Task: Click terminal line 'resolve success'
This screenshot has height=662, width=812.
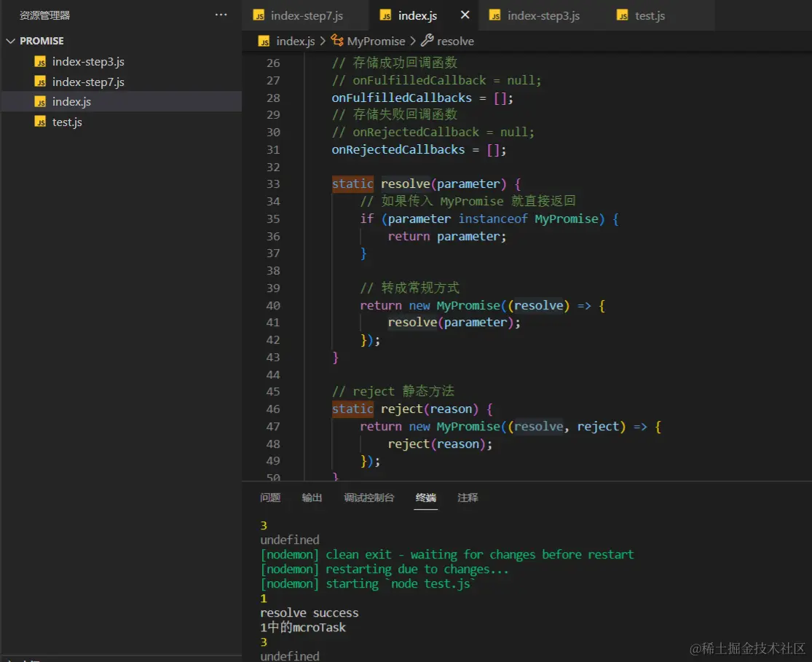Action: point(310,612)
